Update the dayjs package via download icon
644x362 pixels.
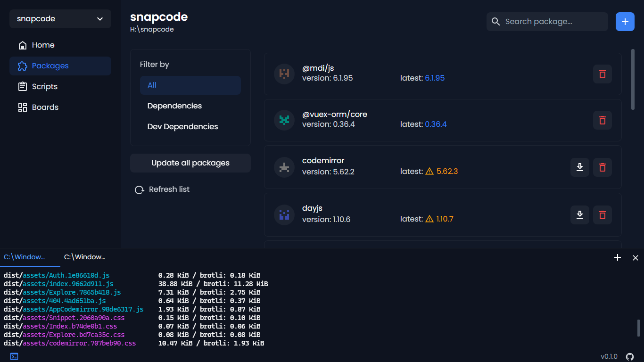(580, 215)
